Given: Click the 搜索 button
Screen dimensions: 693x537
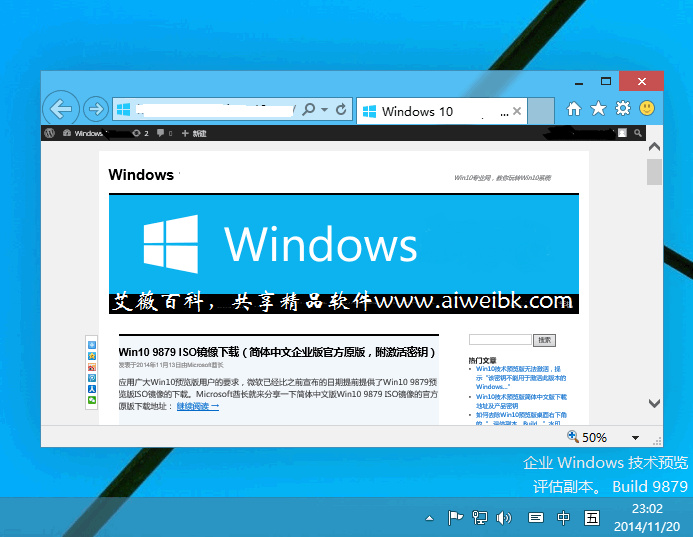Looking at the screenshot, I should click(x=544, y=340).
